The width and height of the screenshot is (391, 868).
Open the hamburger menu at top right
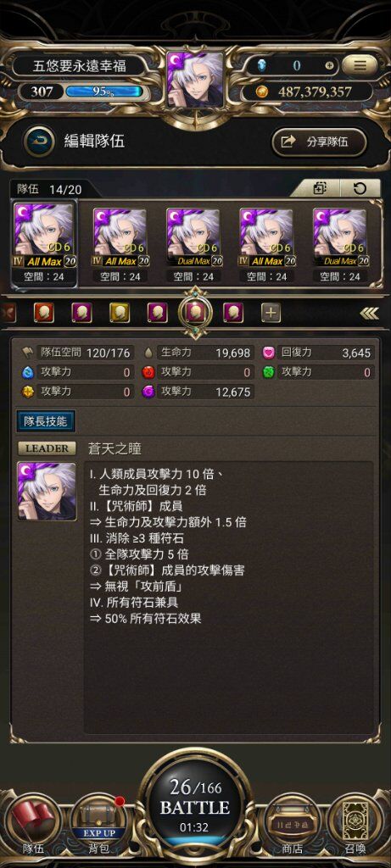[x=360, y=65]
